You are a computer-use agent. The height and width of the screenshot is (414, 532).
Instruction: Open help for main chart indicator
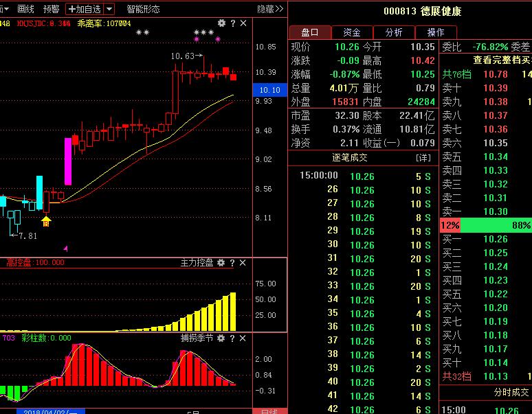233,23
